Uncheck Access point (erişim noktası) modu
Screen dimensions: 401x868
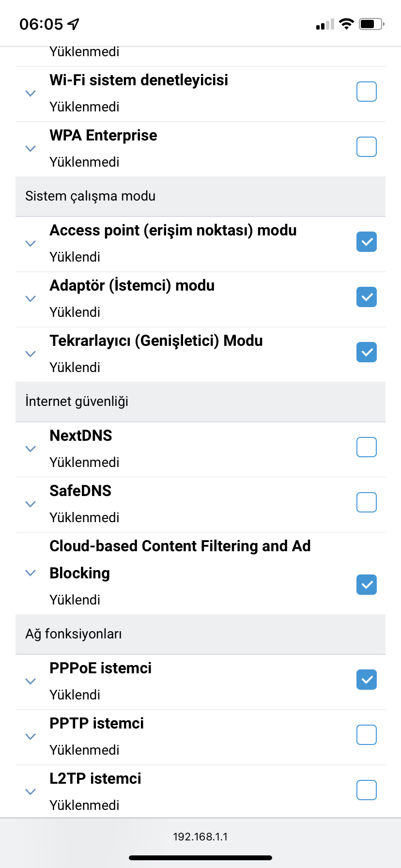pyautogui.click(x=367, y=242)
